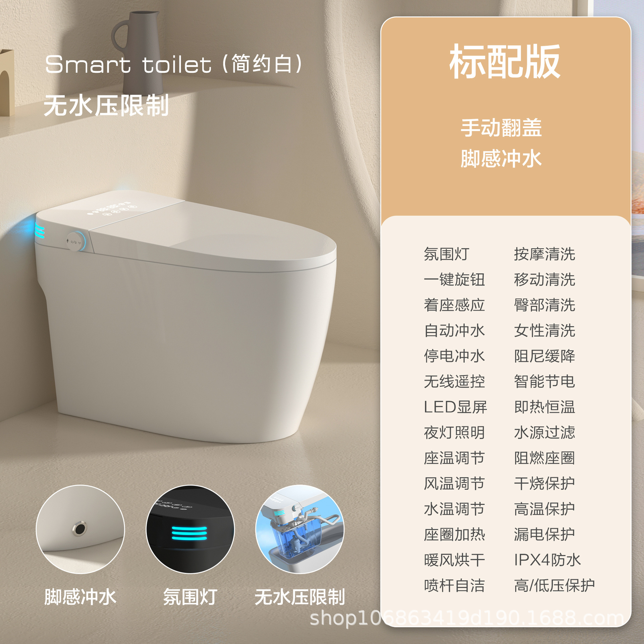
Task: Click the 标配版 header title
Action: [x=505, y=62]
